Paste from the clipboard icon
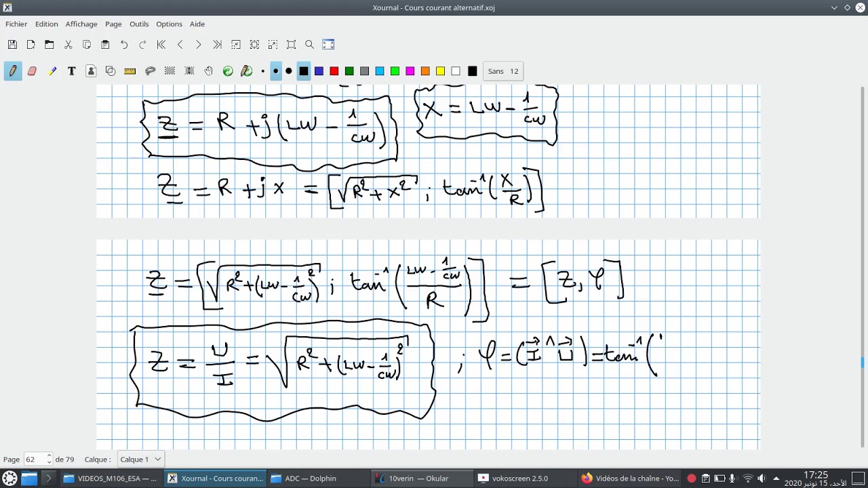 (105, 45)
